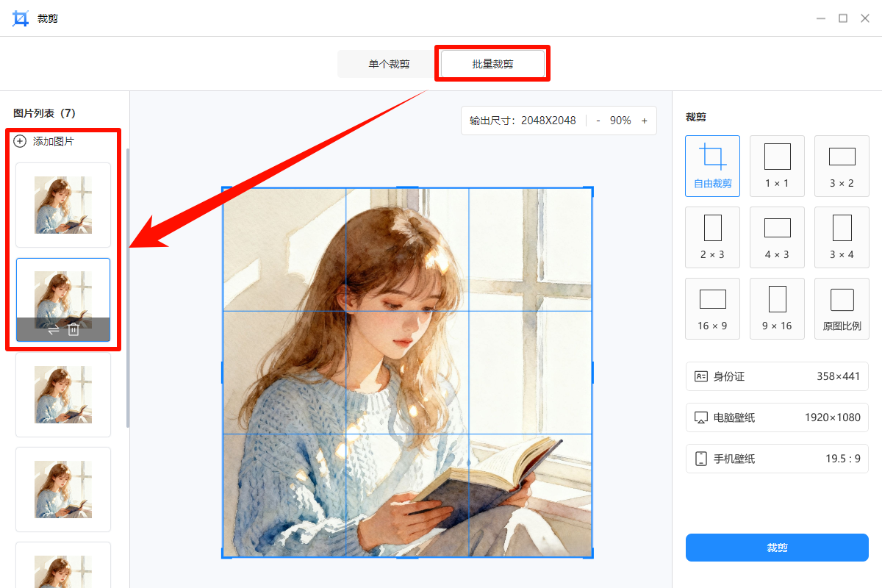Select the 3 × 4 crop ratio

[x=842, y=237]
